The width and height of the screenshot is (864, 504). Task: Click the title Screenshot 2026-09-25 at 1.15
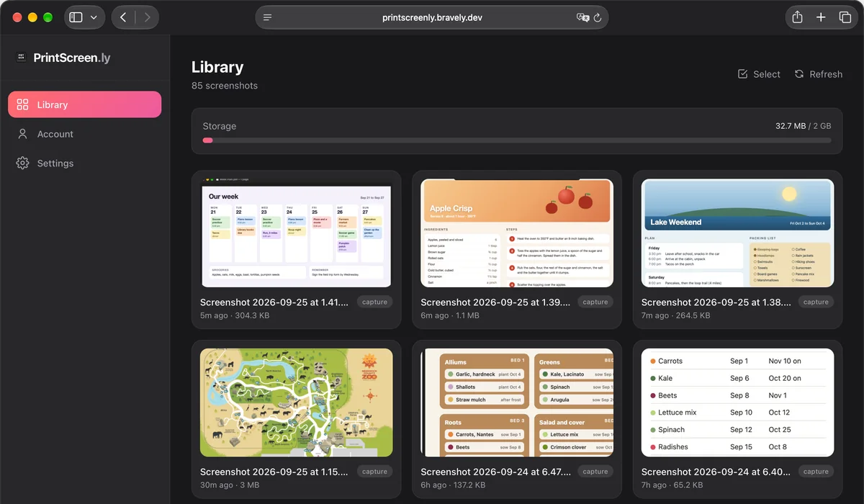click(274, 472)
